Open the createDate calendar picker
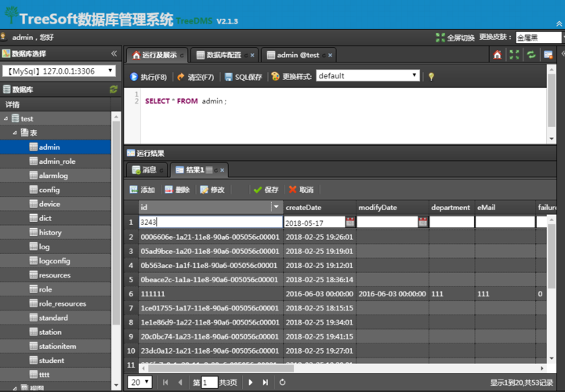The image size is (565, 392). pyautogui.click(x=350, y=222)
